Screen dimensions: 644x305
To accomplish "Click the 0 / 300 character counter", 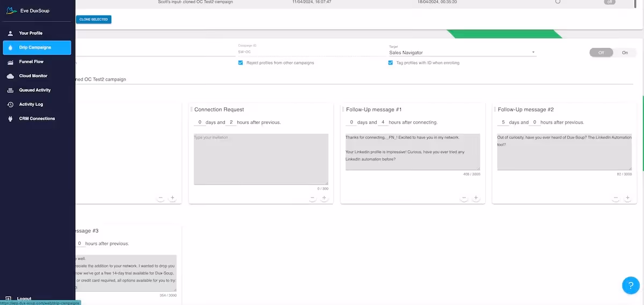I will [x=322, y=188].
